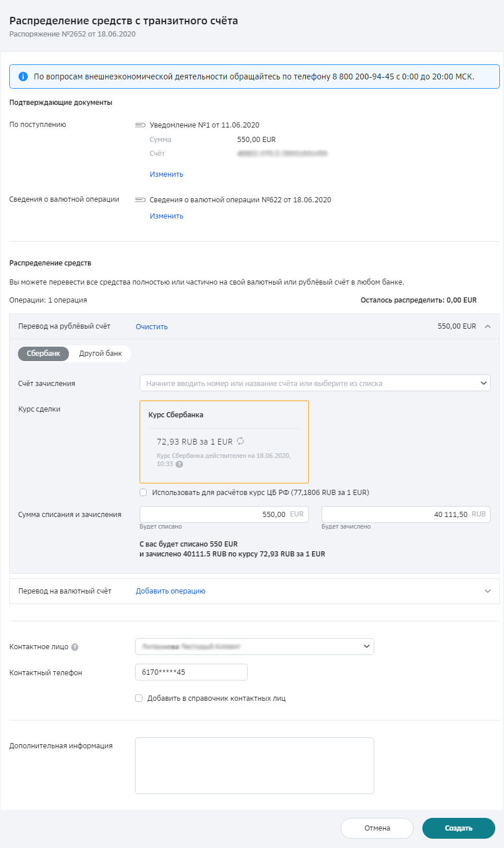
Task: Check Добавить в справочник контактных лиц
Action: click(139, 698)
